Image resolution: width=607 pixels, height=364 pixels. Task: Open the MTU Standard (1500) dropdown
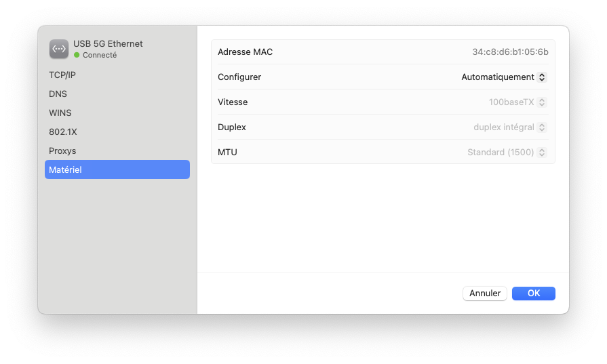pyautogui.click(x=507, y=153)
